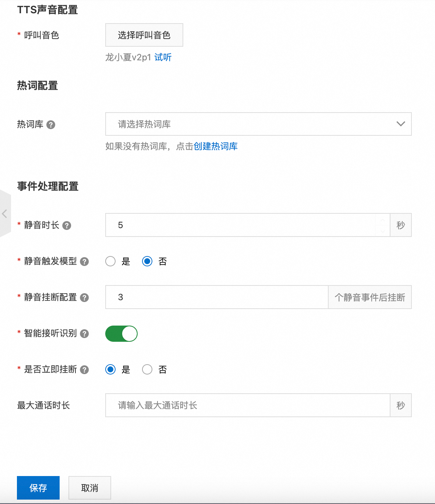Viewport: 435px width, 504px height.
Task: Save the configuration with 保存
Action: click(x=38, y=488)
